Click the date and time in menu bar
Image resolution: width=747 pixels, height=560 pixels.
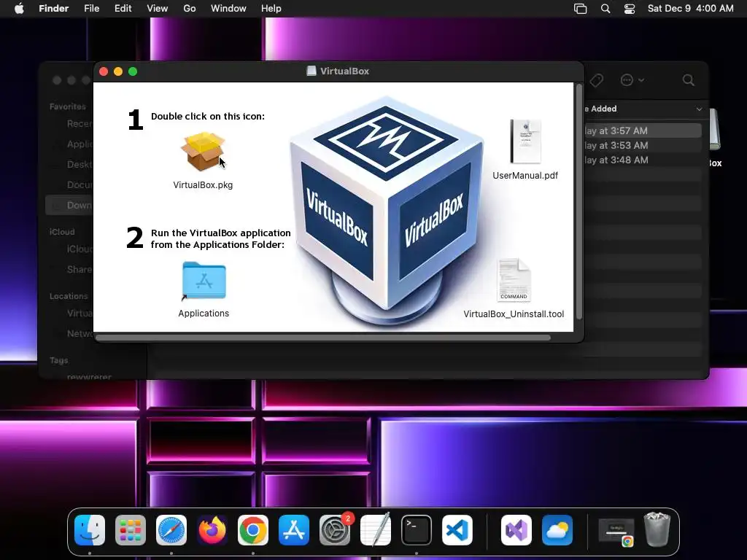tap(691, 9)
